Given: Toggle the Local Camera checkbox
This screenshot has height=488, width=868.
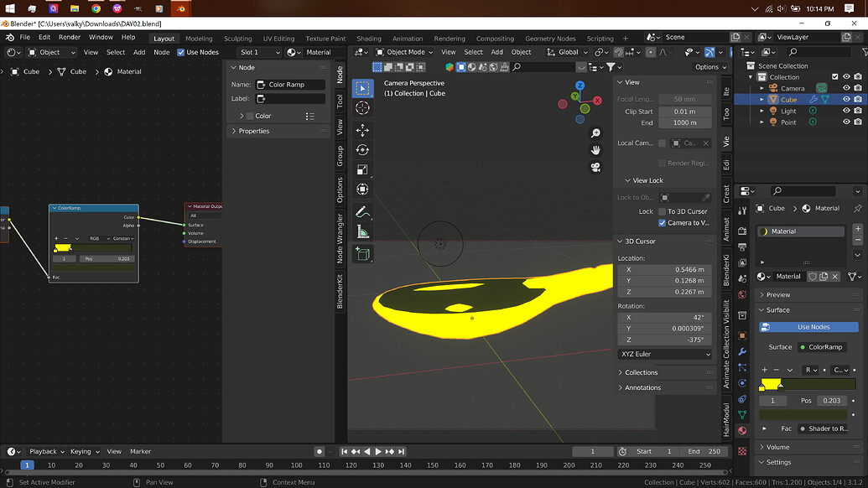Looking at the screenshot, I should (662, 143).
